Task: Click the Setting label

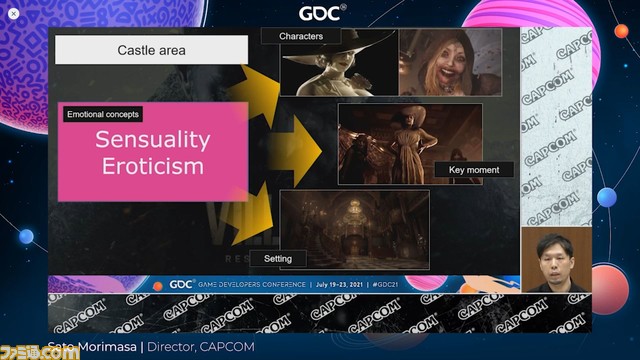Action: 278,259
